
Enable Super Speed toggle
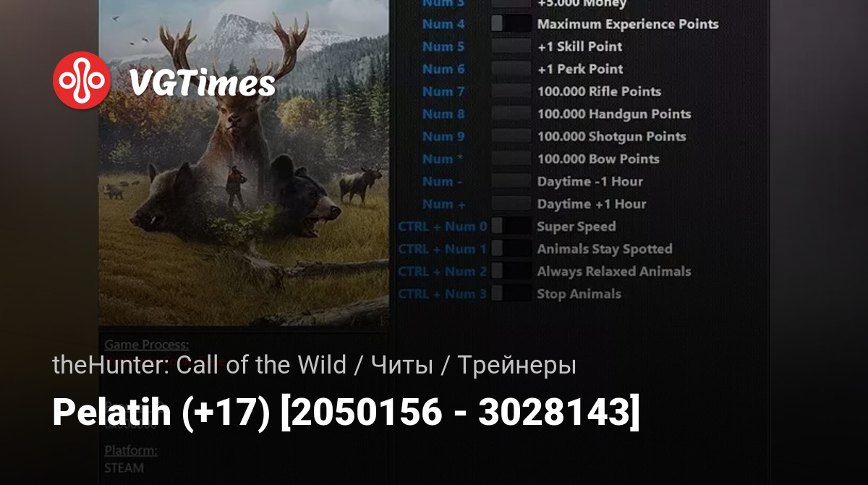tap(511, 226)
